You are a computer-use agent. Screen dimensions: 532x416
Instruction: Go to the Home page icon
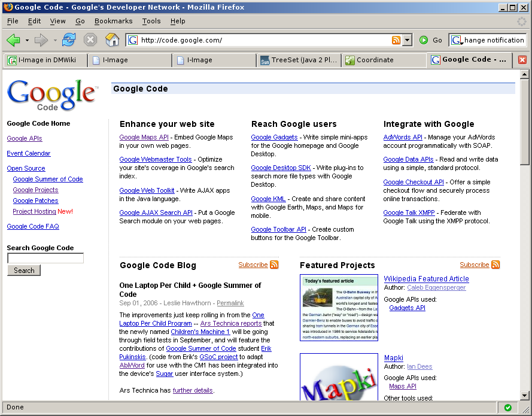112,40
